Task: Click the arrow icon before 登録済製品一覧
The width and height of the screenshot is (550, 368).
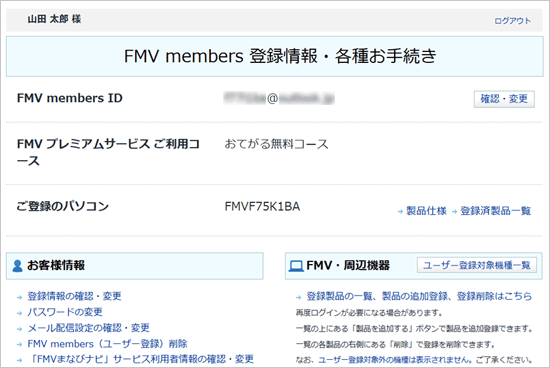Action: point(454,212)
